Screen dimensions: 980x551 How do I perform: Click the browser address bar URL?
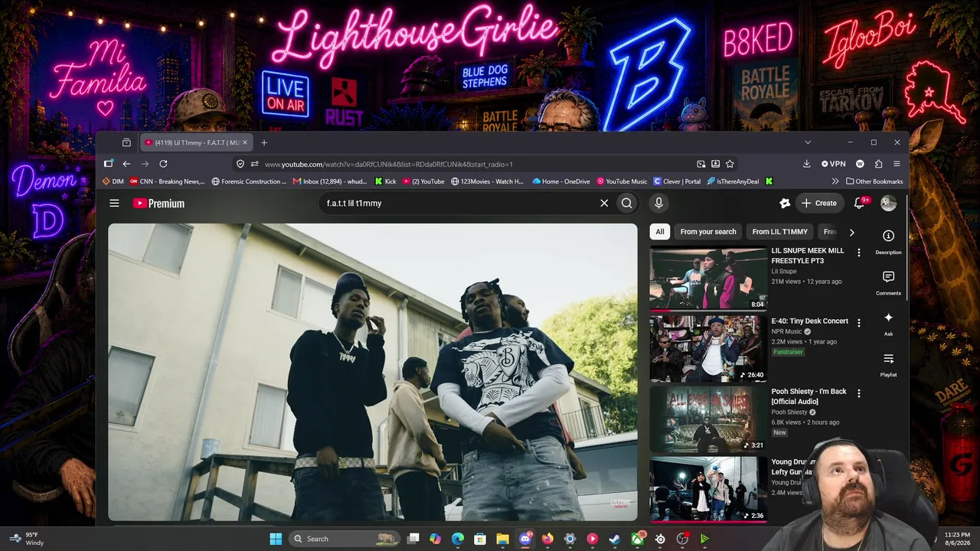389,164
